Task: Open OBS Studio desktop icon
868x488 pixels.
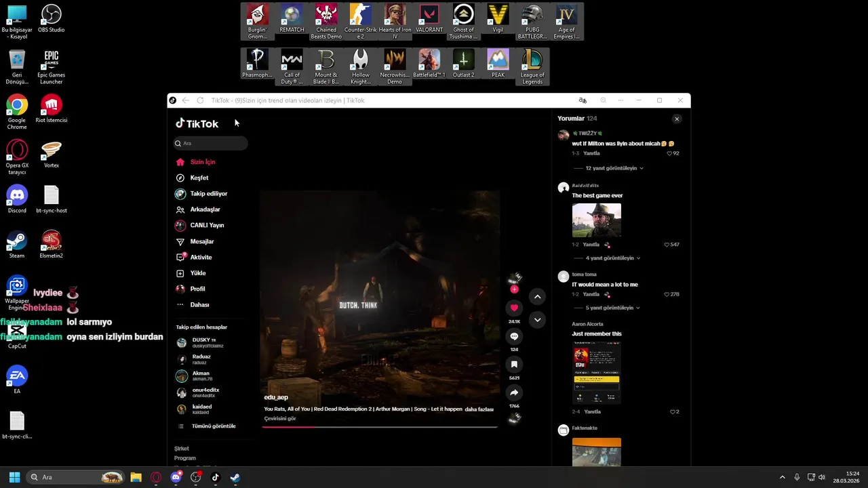Action: pyautogui.click(x=52, y=18)
